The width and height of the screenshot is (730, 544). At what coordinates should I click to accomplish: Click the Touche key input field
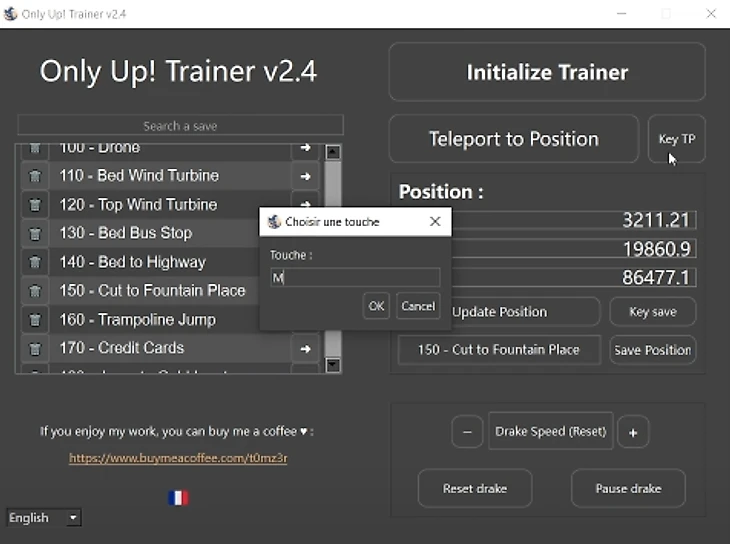tap(354, 278)
